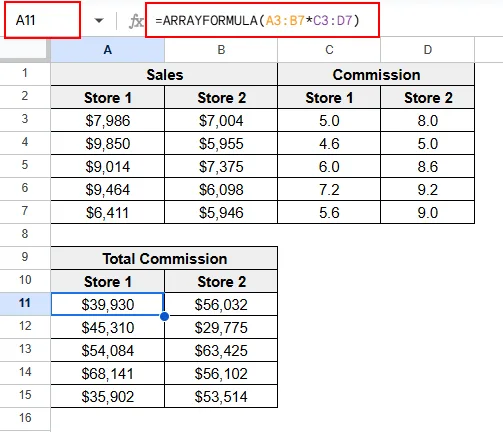Click the blue fill handle on A11

coord(164,316)
